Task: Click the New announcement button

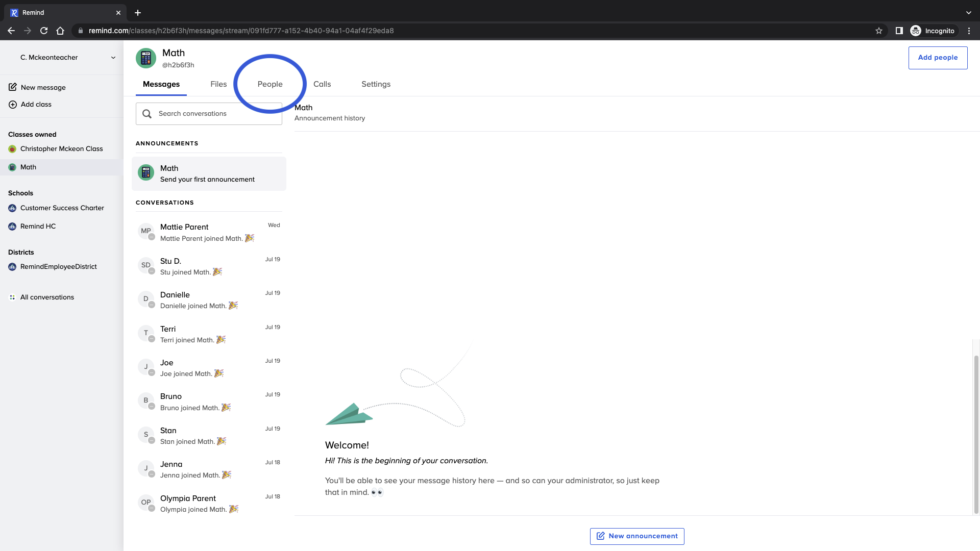Action: pos(637,536)
